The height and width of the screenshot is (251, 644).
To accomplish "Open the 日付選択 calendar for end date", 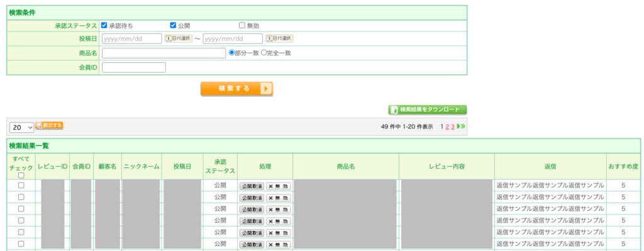I will pos(279,38).
